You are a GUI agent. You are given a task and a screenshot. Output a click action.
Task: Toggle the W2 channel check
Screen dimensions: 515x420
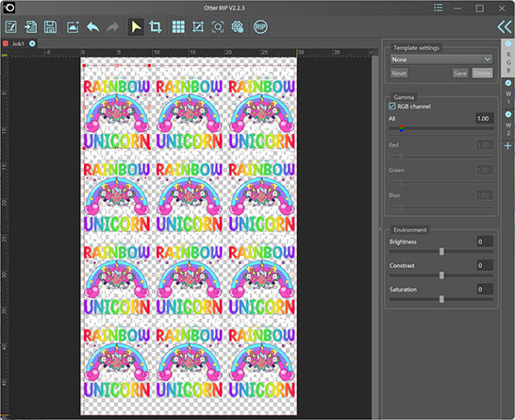tap(508, 114)
